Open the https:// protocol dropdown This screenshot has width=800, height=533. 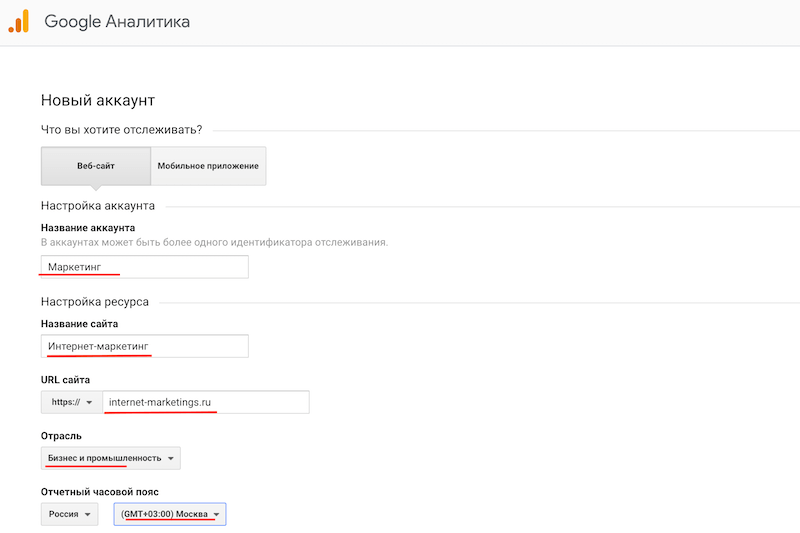pos(71,402)
